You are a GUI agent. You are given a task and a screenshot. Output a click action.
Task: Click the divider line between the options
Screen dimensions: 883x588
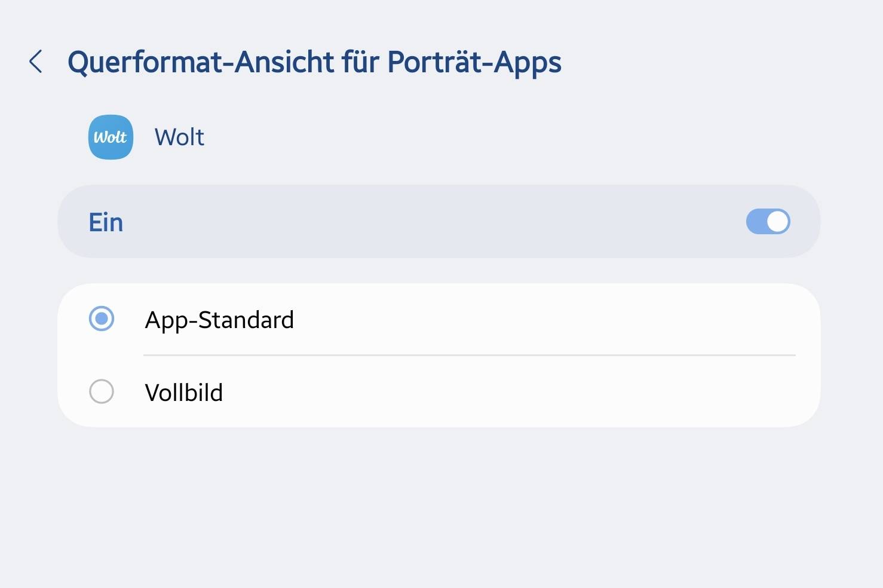pos(470,355)
